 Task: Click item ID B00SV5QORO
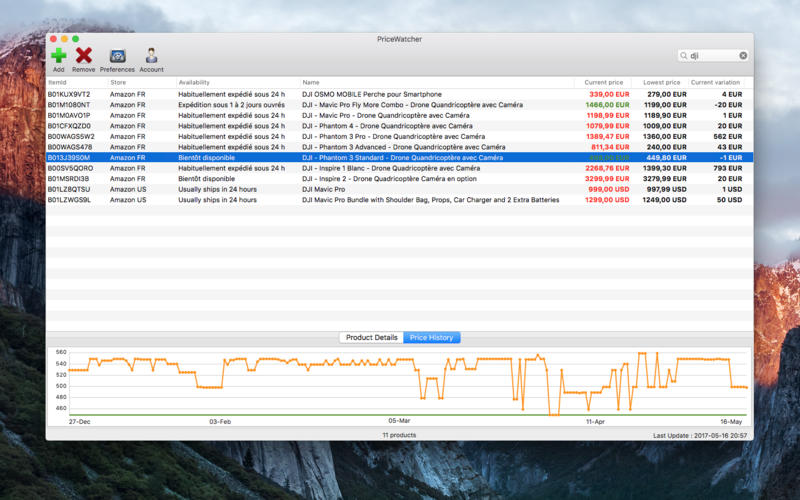70,168
